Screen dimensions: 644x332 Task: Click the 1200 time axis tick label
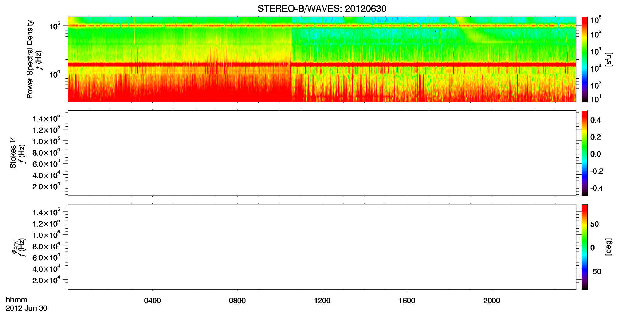point(322,301)
